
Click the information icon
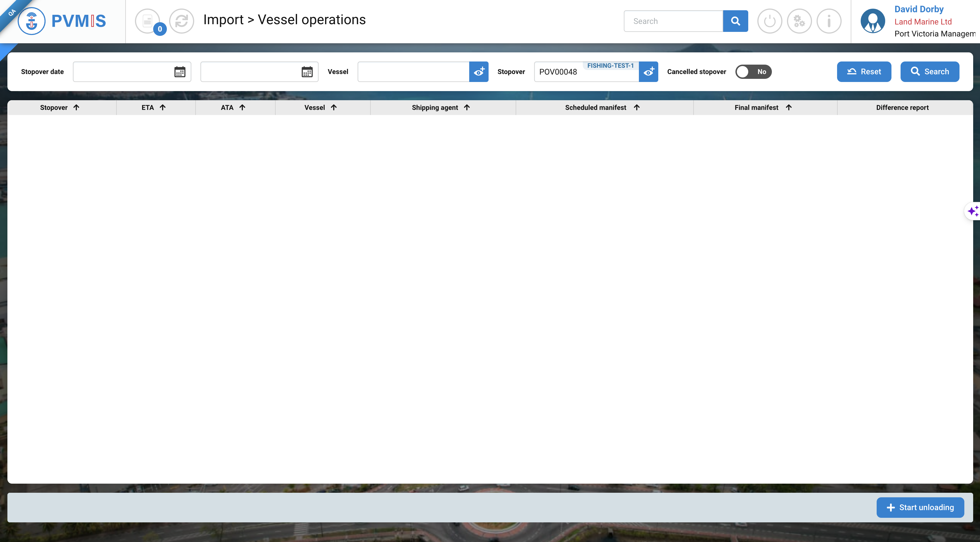coord(829,21)
